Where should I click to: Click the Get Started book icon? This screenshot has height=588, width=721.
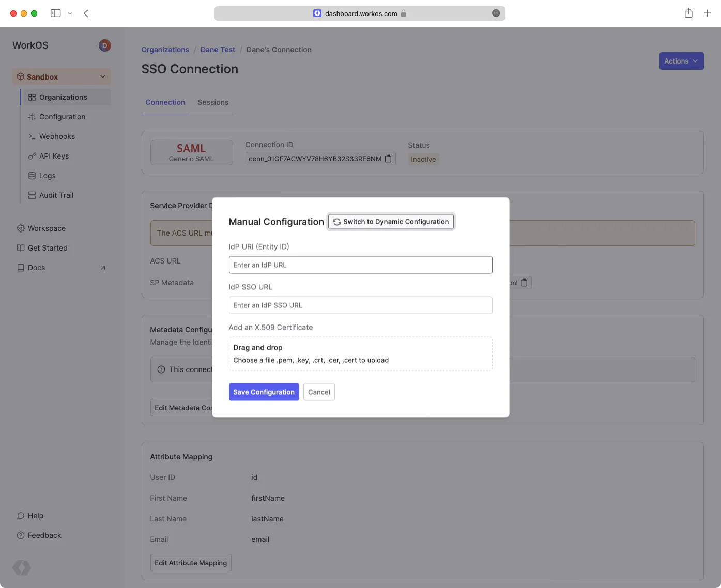(x=21, y=248)
